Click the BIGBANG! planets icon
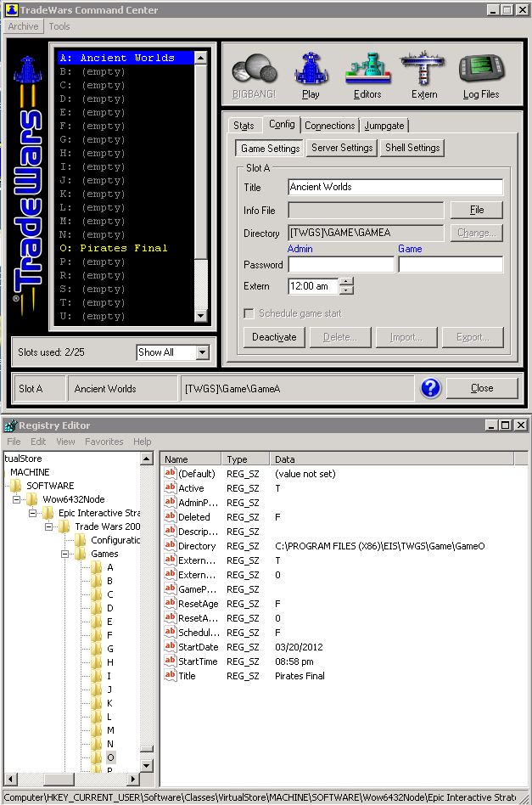The height and width of the screenshot is (805, 532). tap(255, 70)
